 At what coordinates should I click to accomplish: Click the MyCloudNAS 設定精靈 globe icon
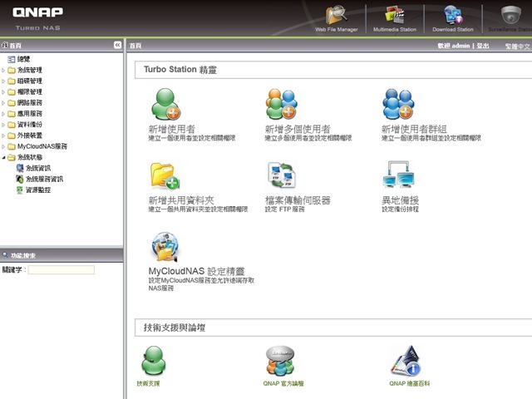[165, 247]
